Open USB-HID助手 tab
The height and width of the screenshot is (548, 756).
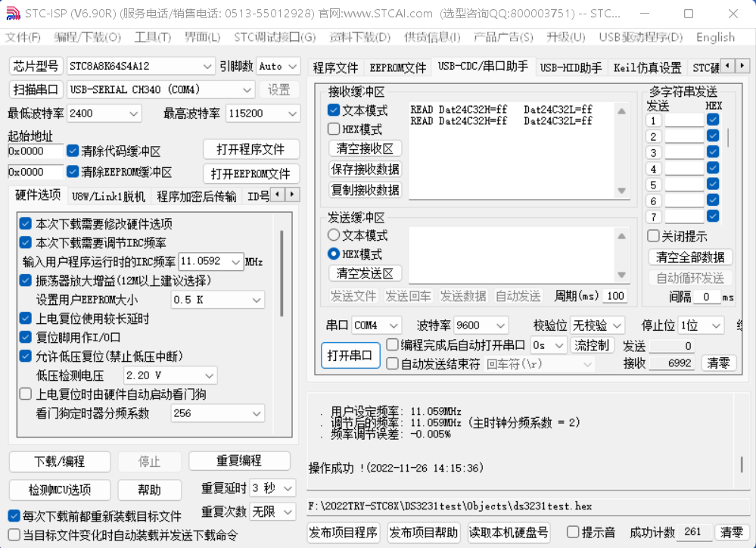[571, 68]
